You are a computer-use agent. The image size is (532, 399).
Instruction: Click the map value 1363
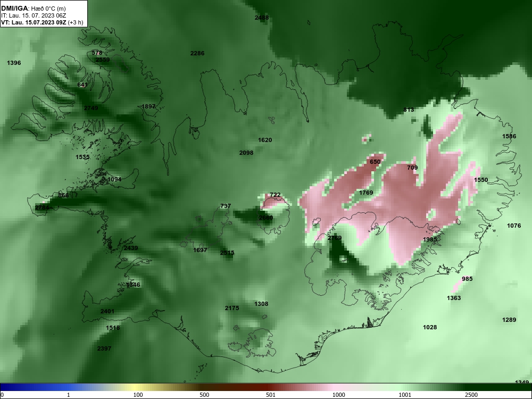(454, 297)
